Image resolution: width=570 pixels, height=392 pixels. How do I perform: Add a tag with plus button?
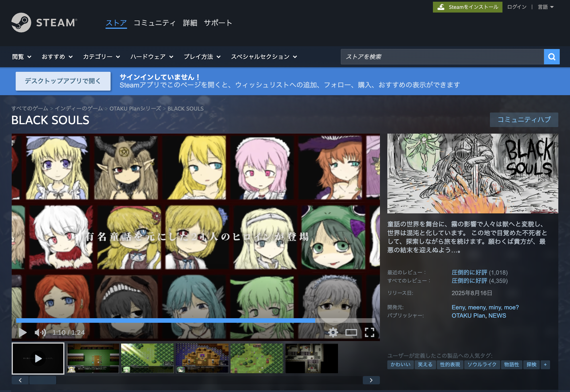click(x=545, y=365)
